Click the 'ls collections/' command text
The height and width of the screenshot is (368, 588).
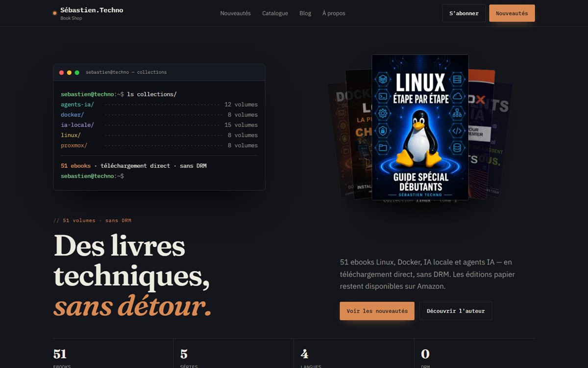(x=151, y=94)
